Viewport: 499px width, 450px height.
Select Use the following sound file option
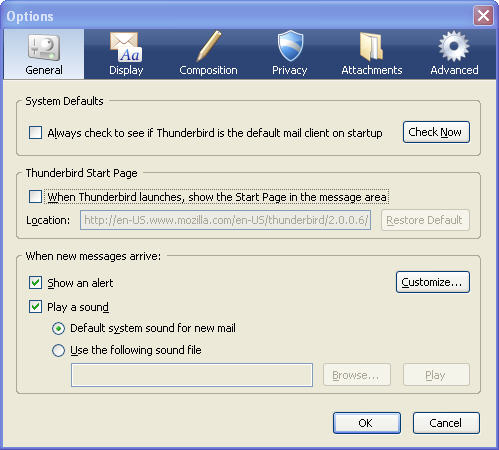point(58,350)
